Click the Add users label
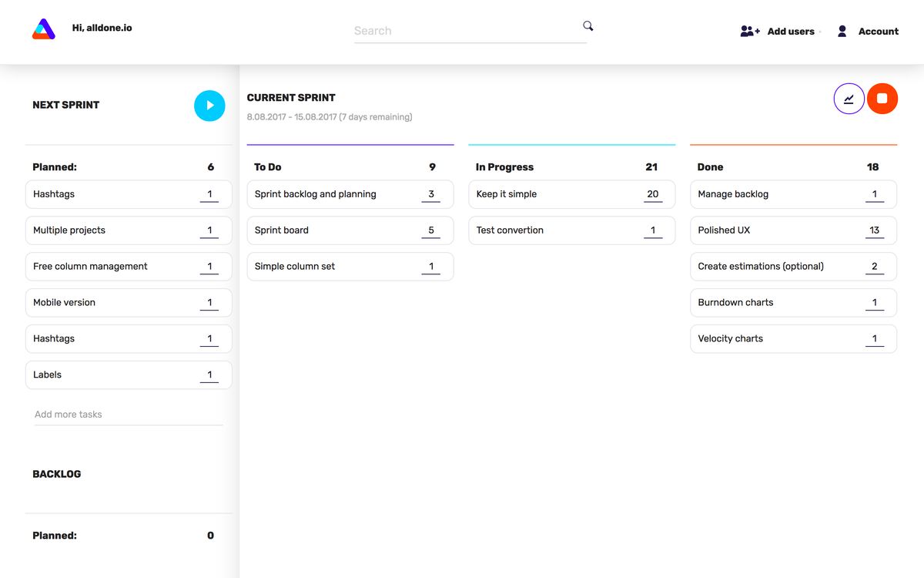The width and height of the screenshot is (924, 578). pyautogui.click(x=790, y=32)
